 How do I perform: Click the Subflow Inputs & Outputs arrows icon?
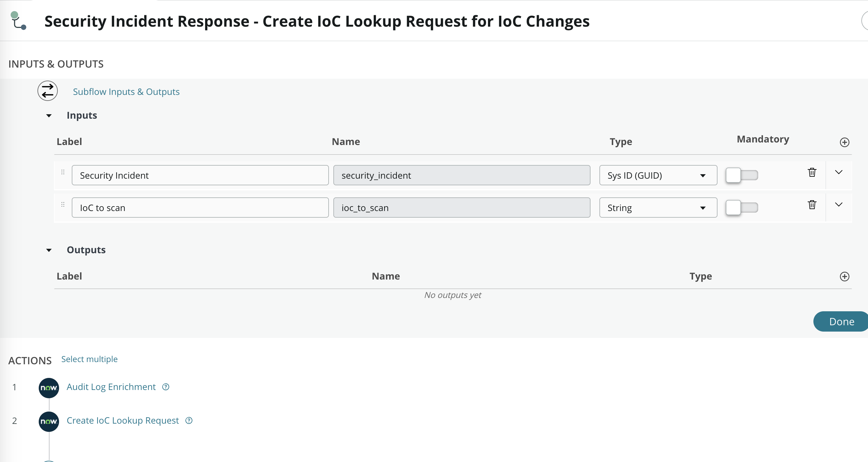pyautogui.click(x=48, y=91)
